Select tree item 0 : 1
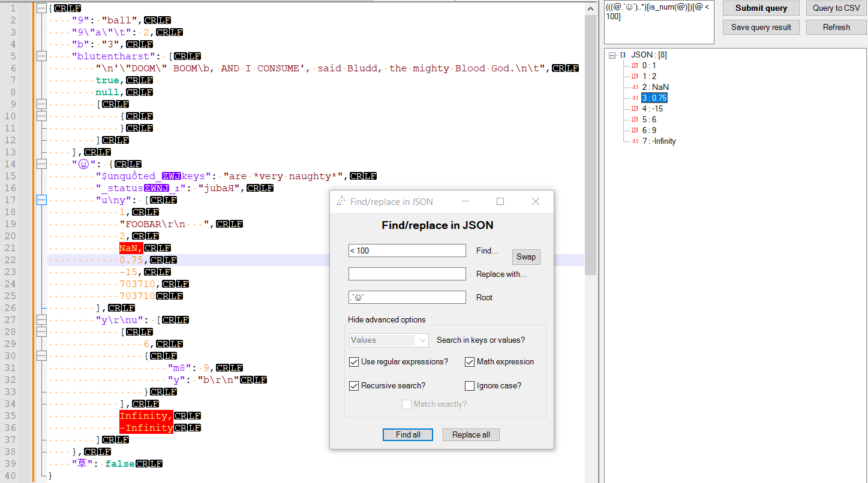Viewport: 868px width, 483px height. coord(648,65)
